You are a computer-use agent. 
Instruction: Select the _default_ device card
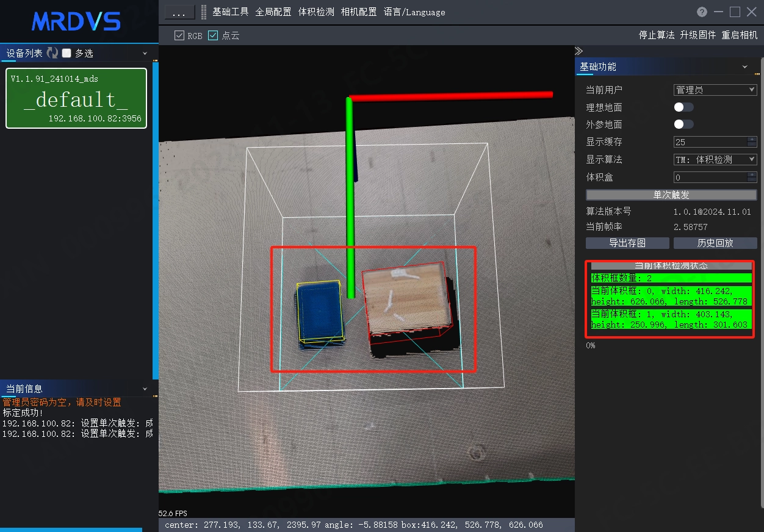tap(76, 98)
